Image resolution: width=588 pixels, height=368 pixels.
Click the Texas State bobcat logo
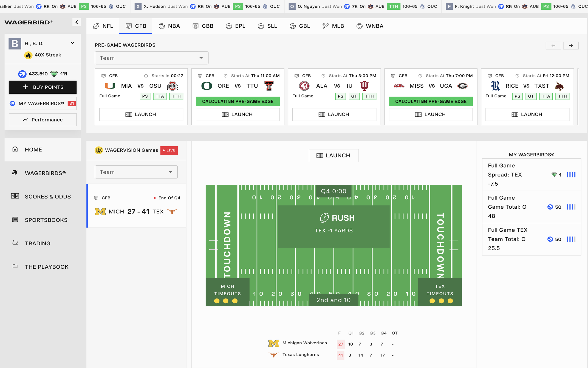point(559,86)
